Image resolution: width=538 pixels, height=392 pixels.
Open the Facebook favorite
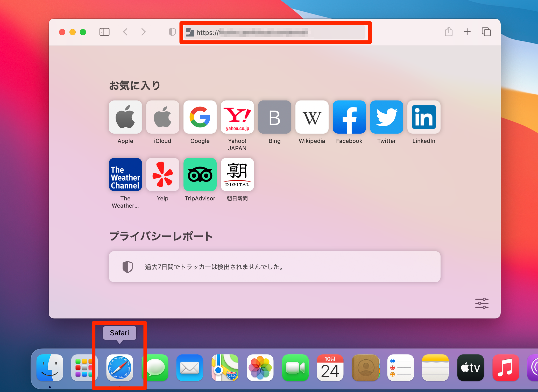coord(349,117)
